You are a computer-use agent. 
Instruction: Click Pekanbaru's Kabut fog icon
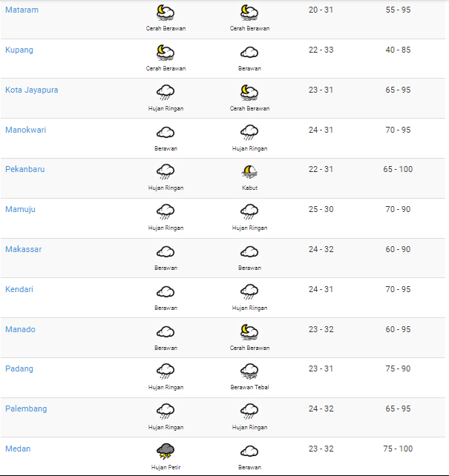tap(249, 172)
